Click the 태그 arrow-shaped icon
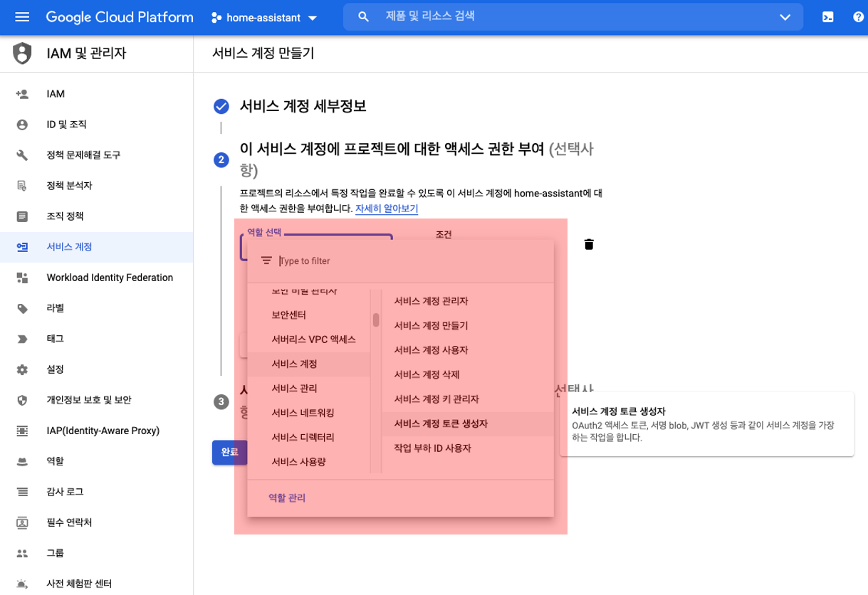Viewport: 868px width, 595px height. pyautogui.click(x=22, y=339)
